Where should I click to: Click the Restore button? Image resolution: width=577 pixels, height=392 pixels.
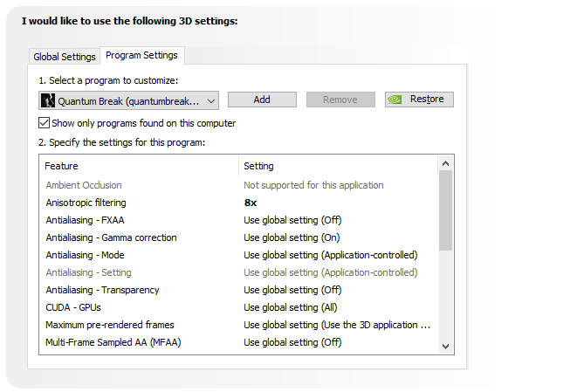(419, 100)
